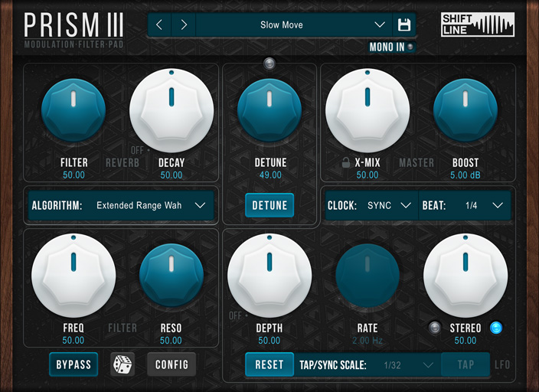Screen dimensions: 539x392
Task: Click the dice randomize icon
Action: (122, 364)
